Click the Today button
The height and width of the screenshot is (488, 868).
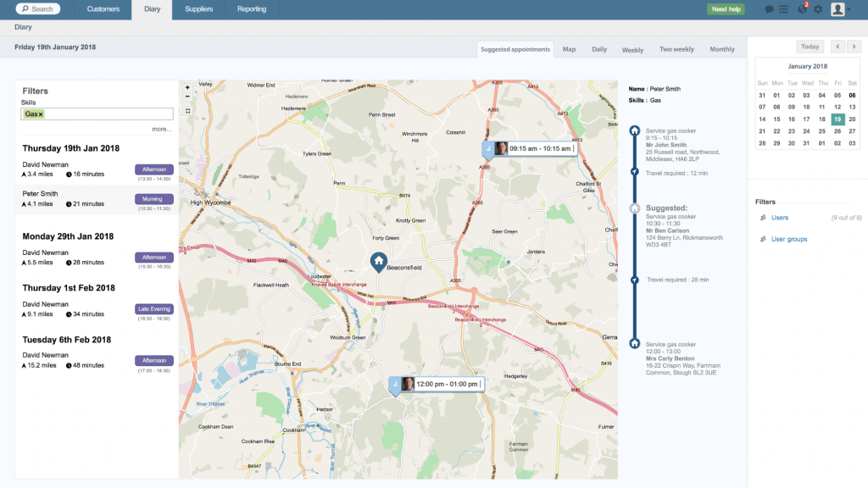pos(810,47)
